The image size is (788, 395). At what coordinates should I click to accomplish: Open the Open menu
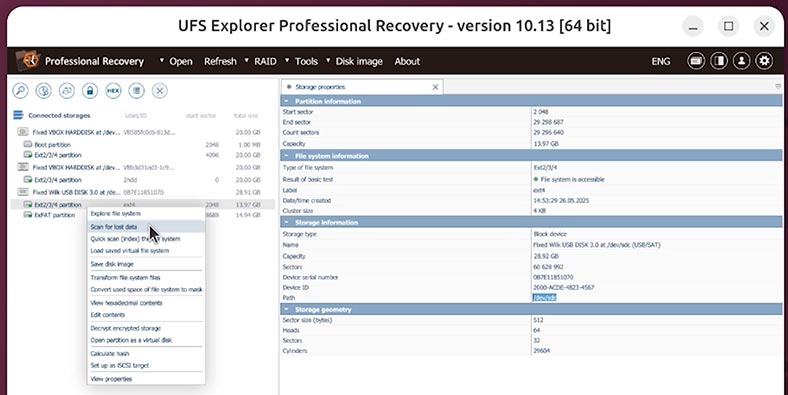(x=180, y=61)
